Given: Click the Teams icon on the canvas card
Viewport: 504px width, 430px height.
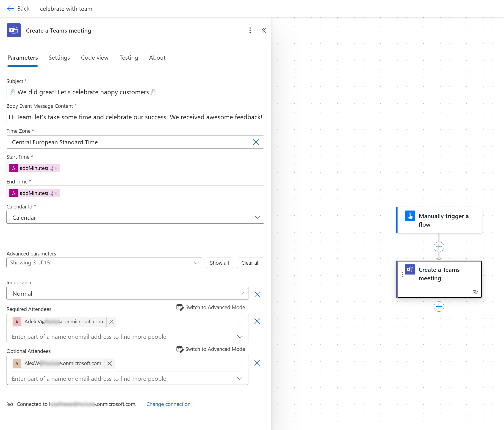Looking at the screenshot, I should 410,269.
